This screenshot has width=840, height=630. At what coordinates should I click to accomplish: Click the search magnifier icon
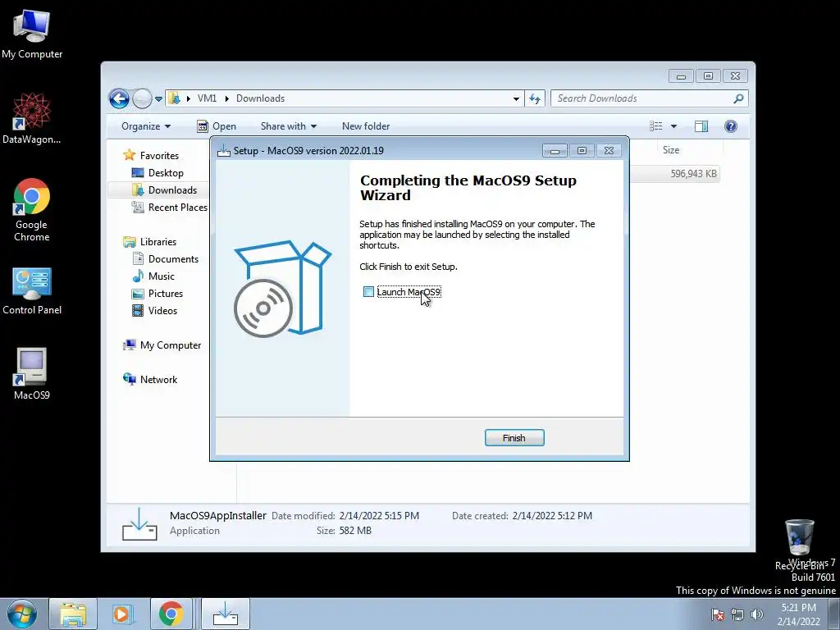tap(739, 98)
